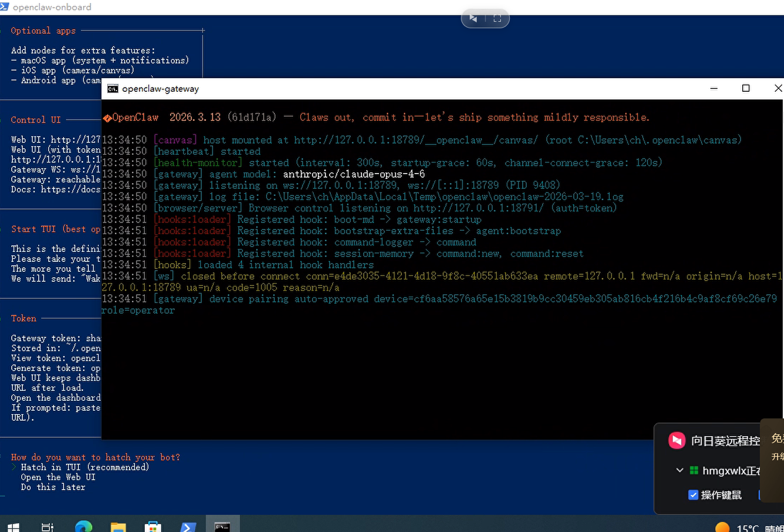The height and width of the screenshot is (532, 784).
Task: Click the green grid icon beside hmgxwlx
Action: coord(694,470)
